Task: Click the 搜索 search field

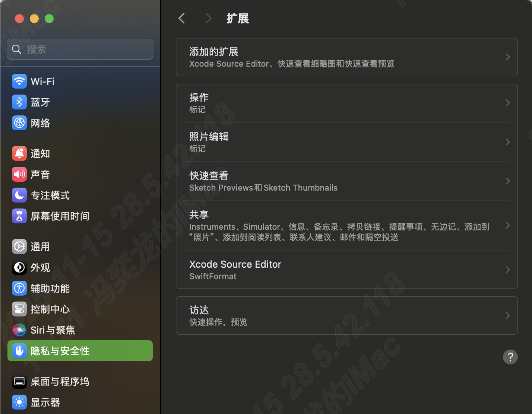Action: point(80,49)
